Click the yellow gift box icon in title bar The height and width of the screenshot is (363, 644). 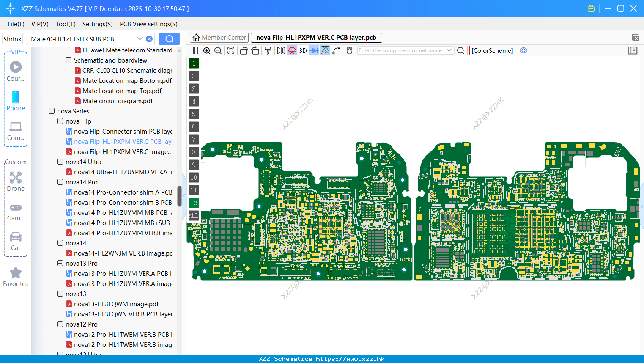coord(591,8)
